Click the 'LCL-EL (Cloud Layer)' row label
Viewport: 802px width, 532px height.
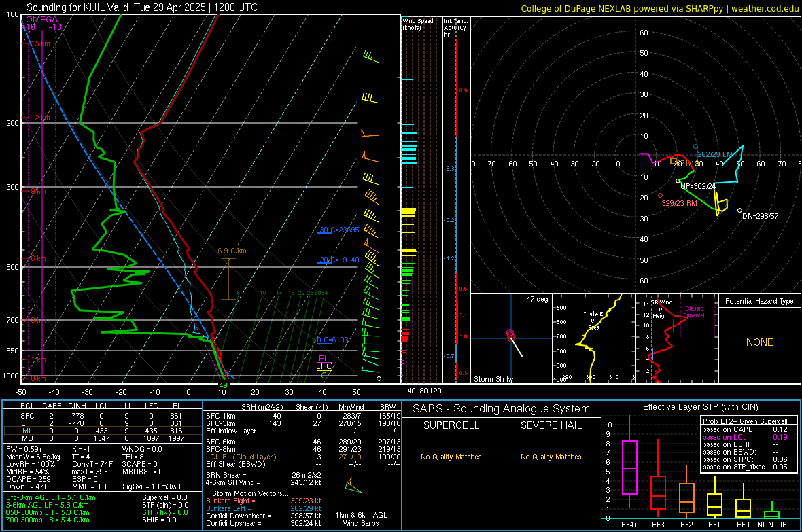click(x=241, y=457)
